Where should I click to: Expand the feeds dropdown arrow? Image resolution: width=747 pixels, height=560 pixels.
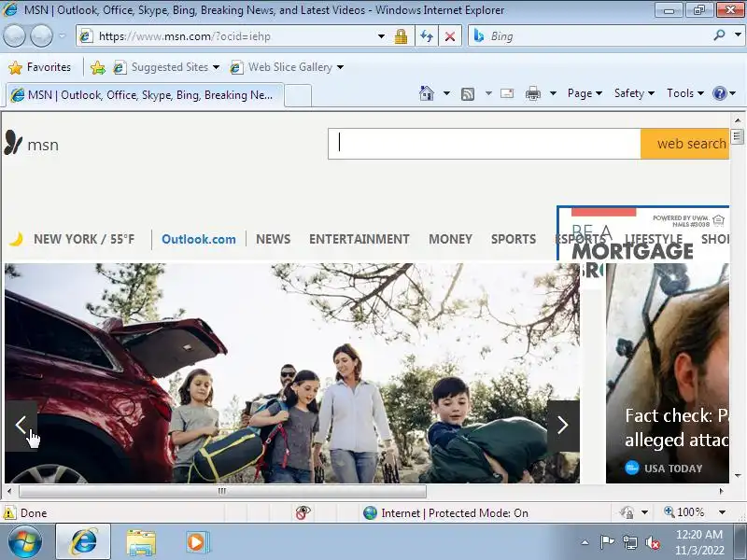coord(488,93)
